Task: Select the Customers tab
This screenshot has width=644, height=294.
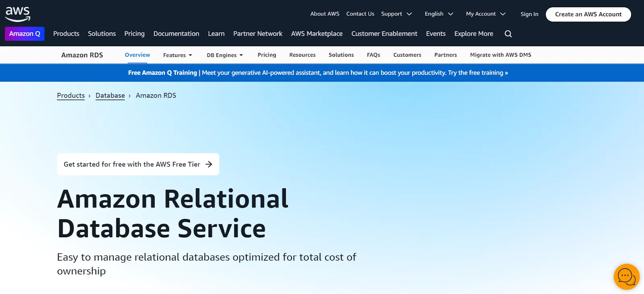Action: (x=407, y=55)
